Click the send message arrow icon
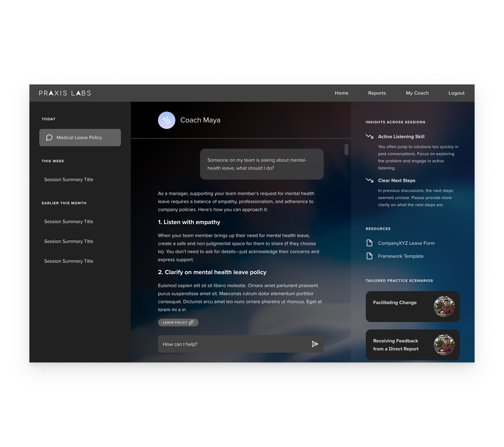The width and height of the screenshot is (504, 447). pos(315,344)
